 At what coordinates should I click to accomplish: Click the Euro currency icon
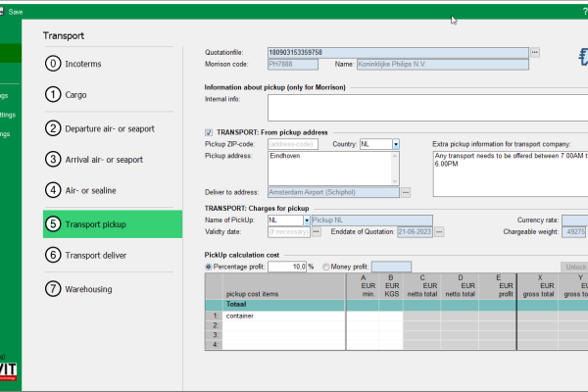pos(583,57)
